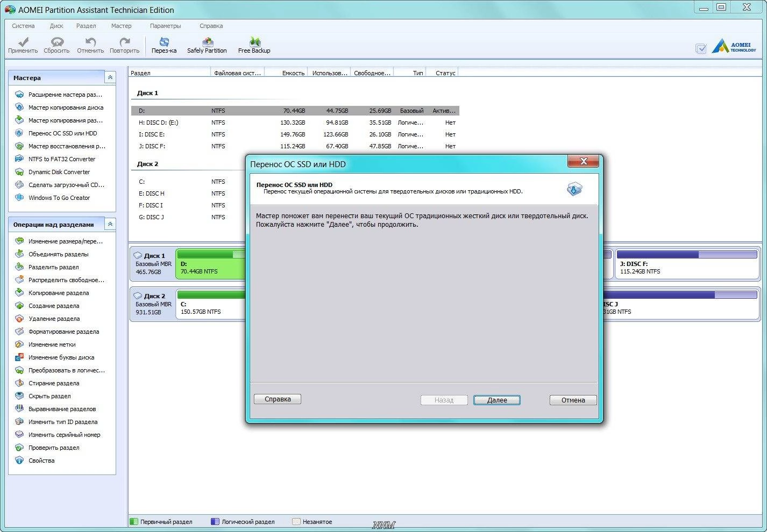Select Проверить раздел operation

(x=47, y=448)
